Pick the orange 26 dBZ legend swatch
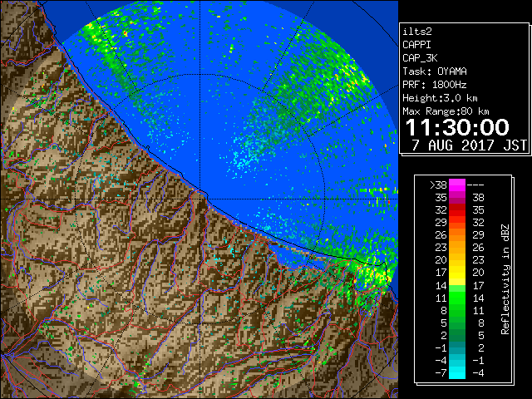532x399 pixels. click(457, 235)
